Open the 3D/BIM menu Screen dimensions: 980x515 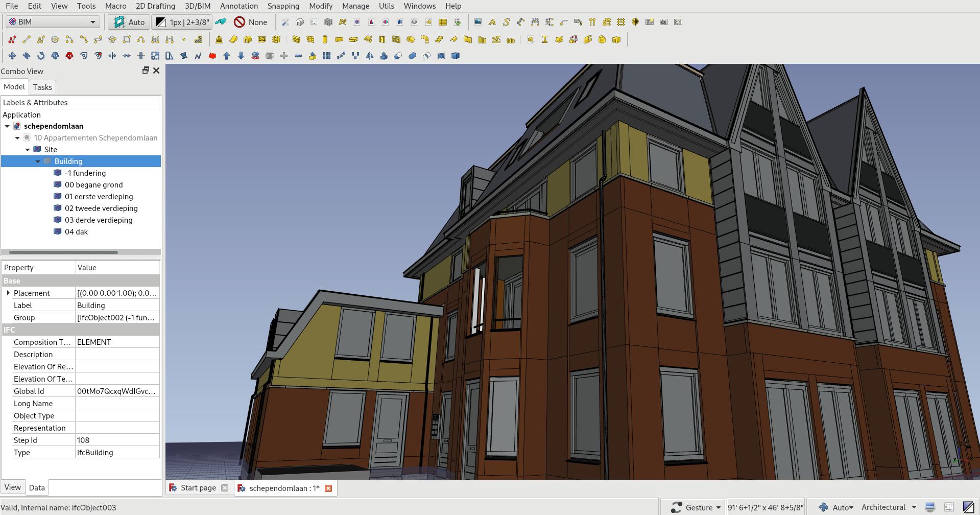[x=198, y=6]
